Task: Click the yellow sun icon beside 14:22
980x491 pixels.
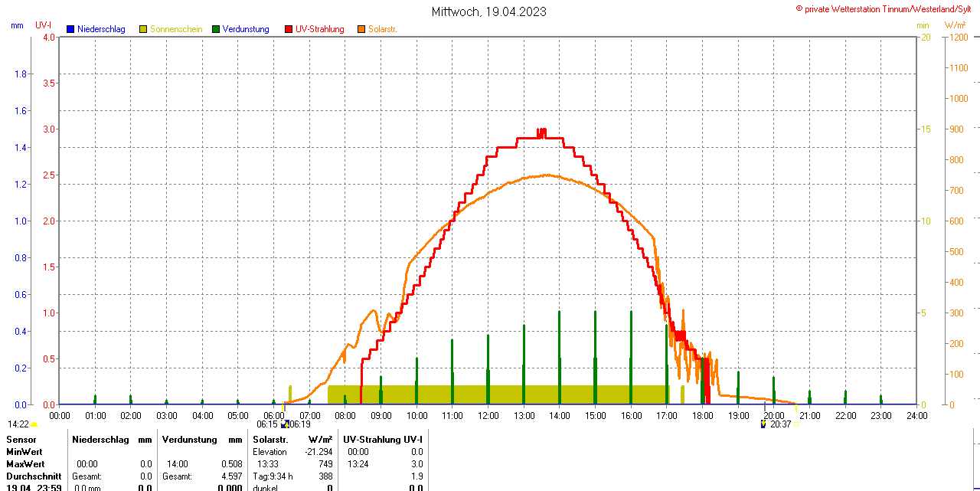Action: pos(34,424)
